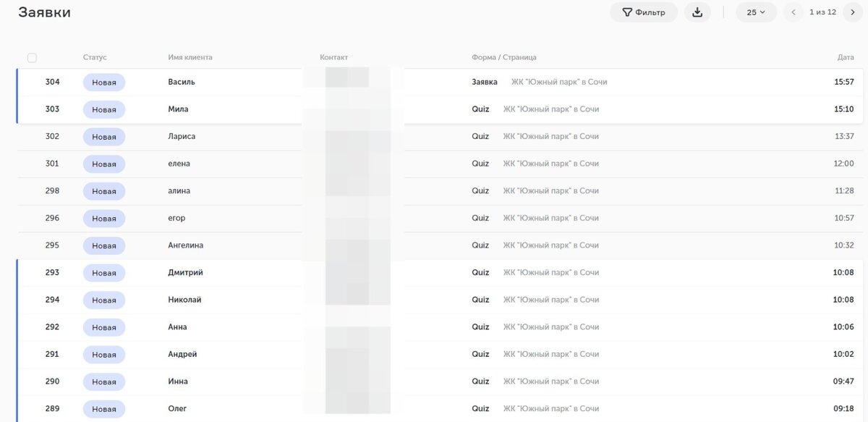Click Новая status badge for Анна
This screenshot has width=868, height=422.
[104, 327]
